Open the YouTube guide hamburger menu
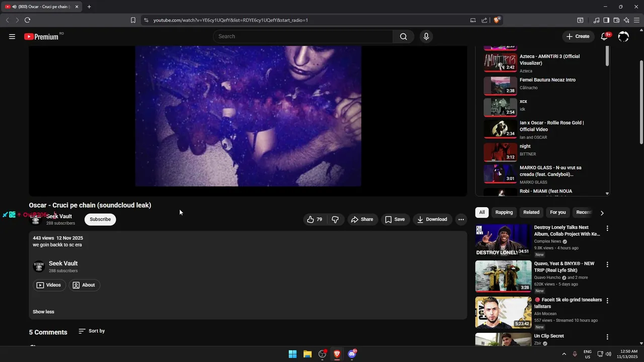This screenshot has height=362, width=644. 12,36
